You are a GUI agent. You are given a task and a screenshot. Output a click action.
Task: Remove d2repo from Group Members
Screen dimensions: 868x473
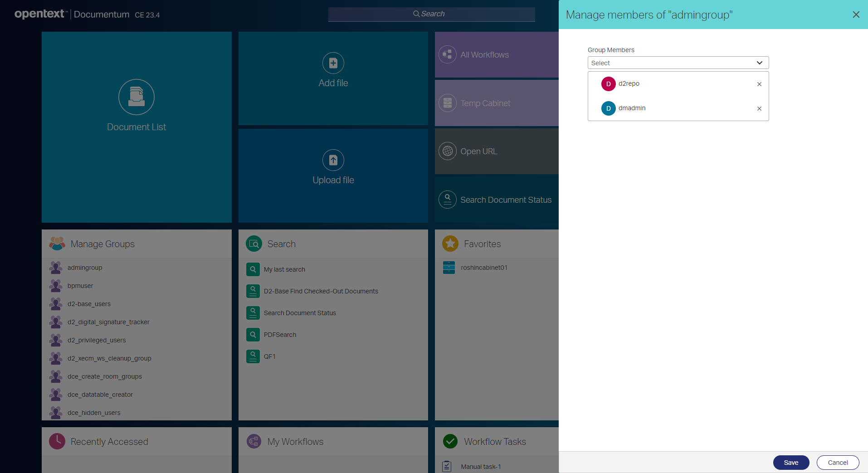point(759,84)
